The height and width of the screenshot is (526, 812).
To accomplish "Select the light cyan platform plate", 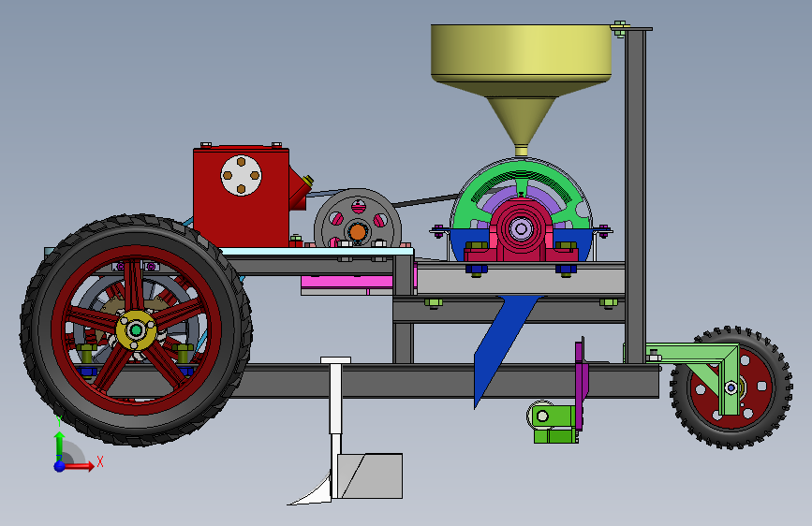I will pyautogui.click(x=316, y=252).
